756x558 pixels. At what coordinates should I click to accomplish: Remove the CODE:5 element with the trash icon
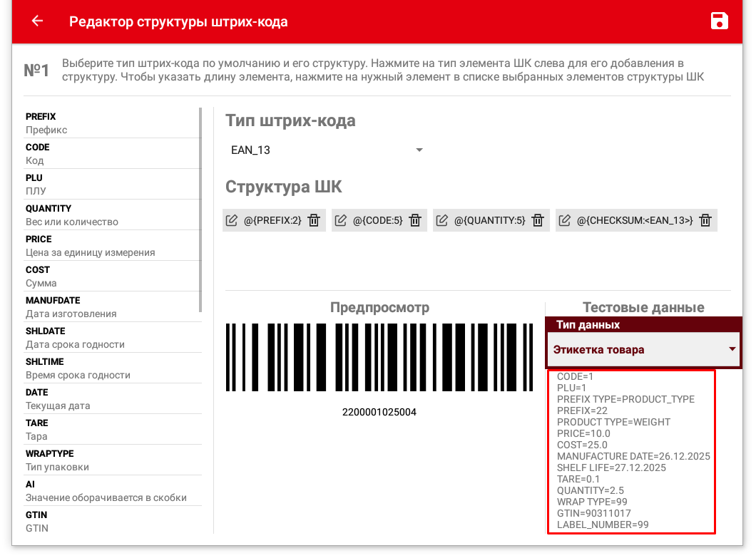(x=416, y=220)
